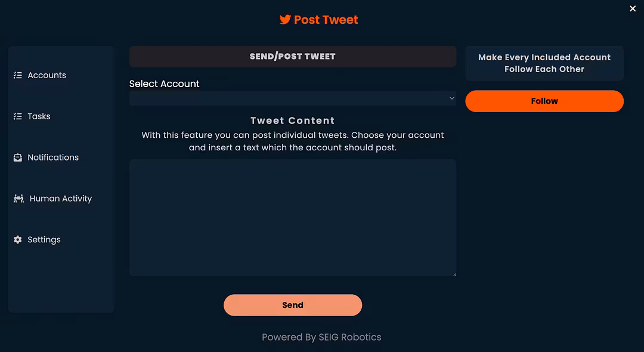
Task: Go to the Tasks section
Action: (39, 116)
